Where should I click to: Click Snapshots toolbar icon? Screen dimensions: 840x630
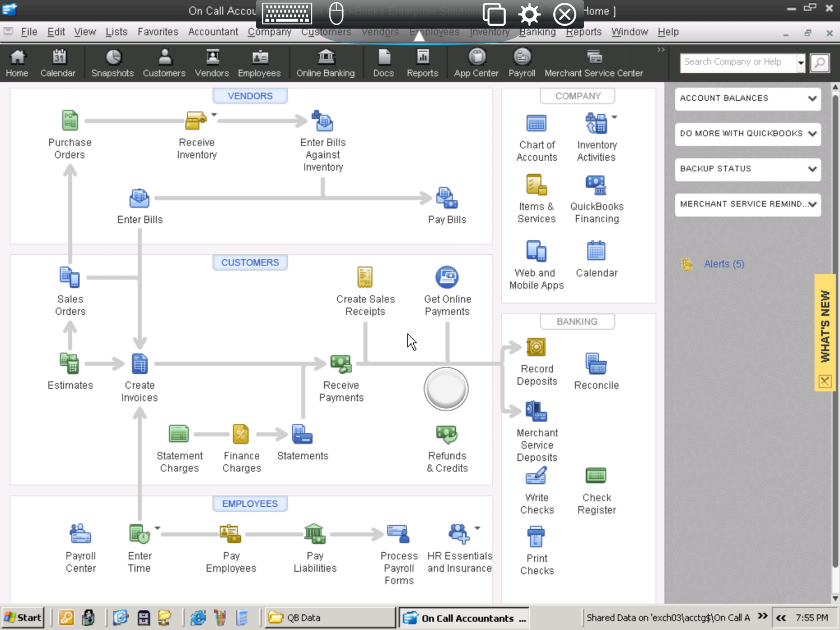coord(113,63)
